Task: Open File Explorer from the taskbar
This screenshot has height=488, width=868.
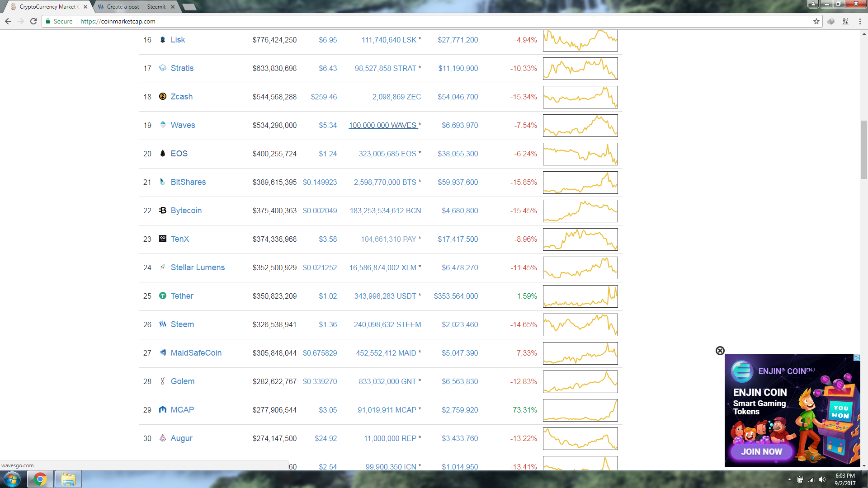Action: 68,479
